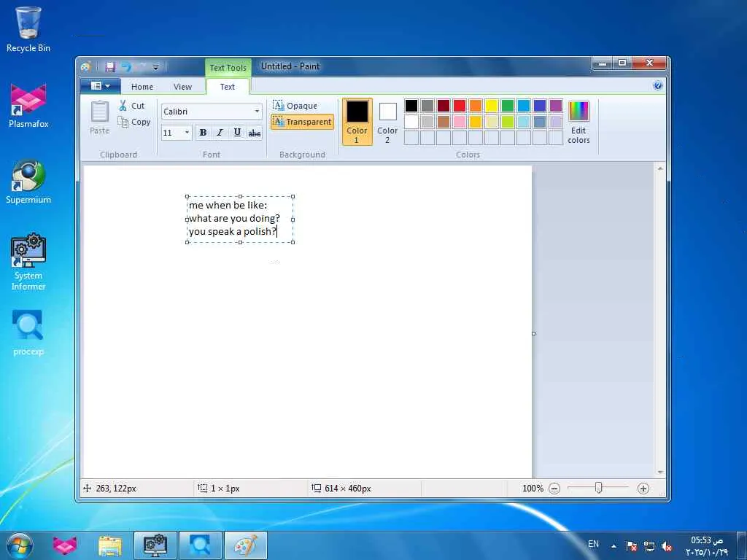
Task: Expand the font size 11 dropdown
Action: [x=187, y=133]
